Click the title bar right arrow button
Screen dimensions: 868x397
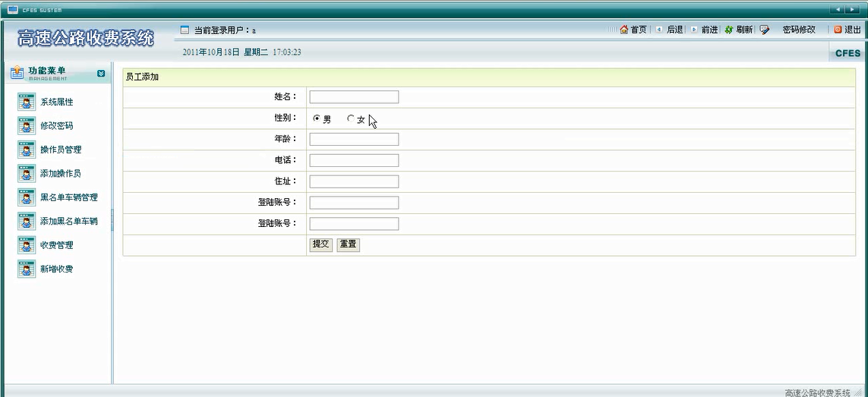[x=851, y=9]
